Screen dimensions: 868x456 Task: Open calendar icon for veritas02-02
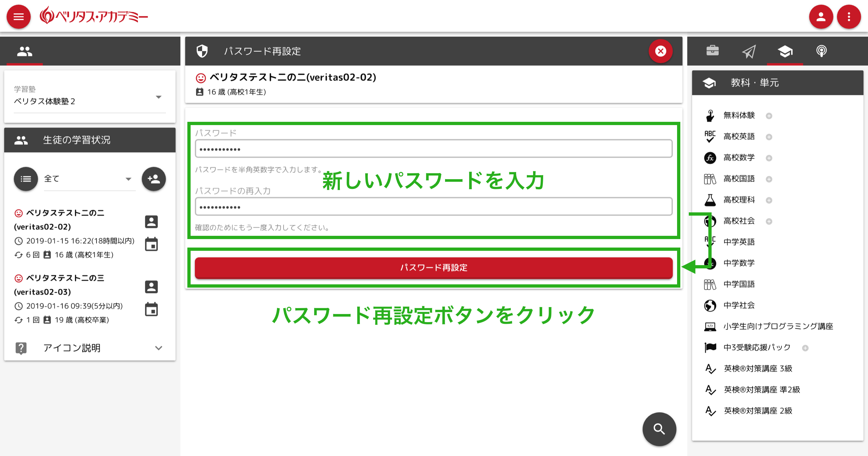click(151, 244)
